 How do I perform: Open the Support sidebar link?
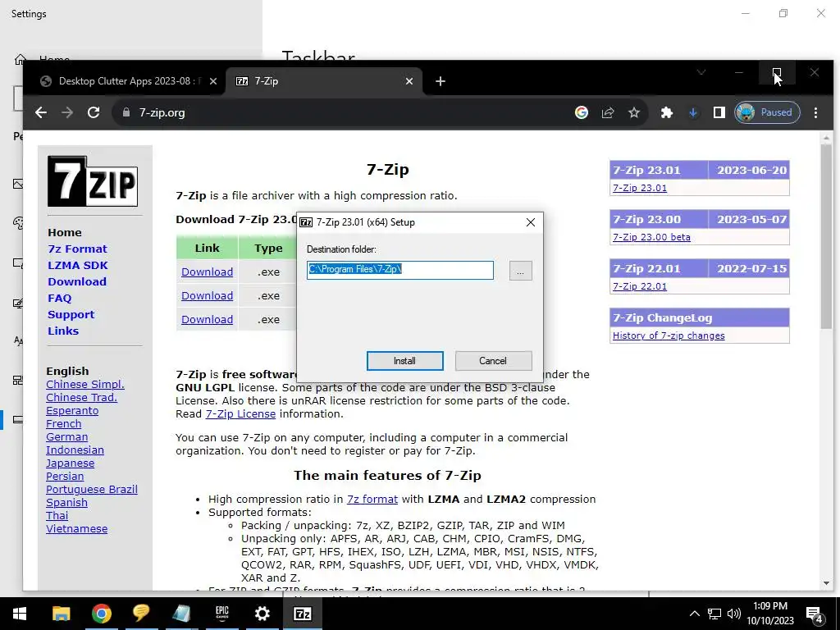pos(71,315)
